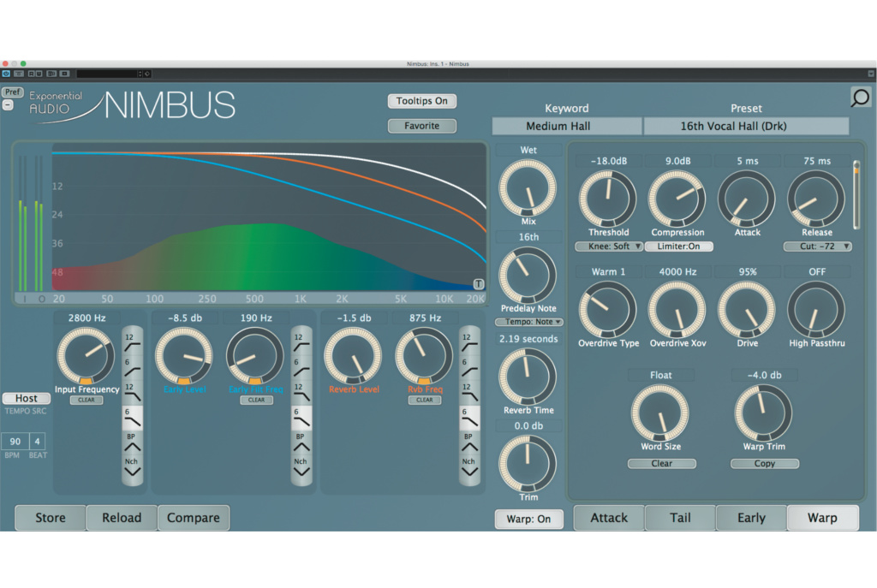
Task: Select the notch (Nch) reverb filter shape
Action: click(468, 466)
